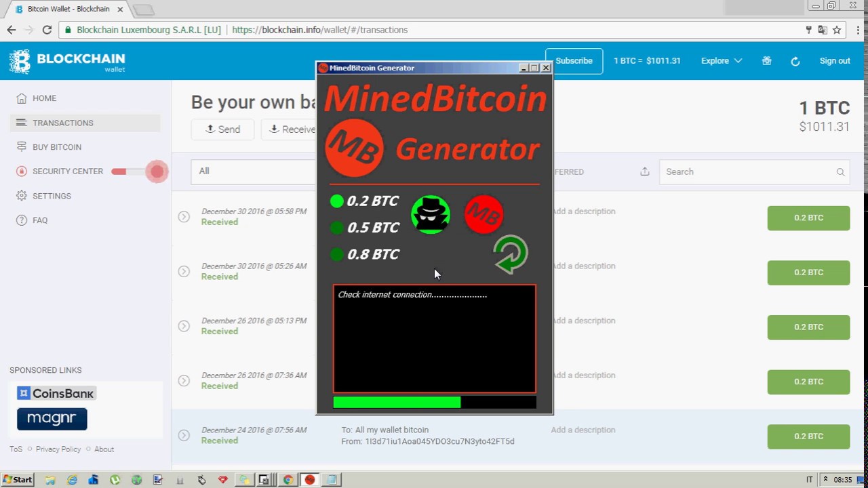
Task: Expand the December 24 07:56 AM transaction
Action: tap(184, 435)
